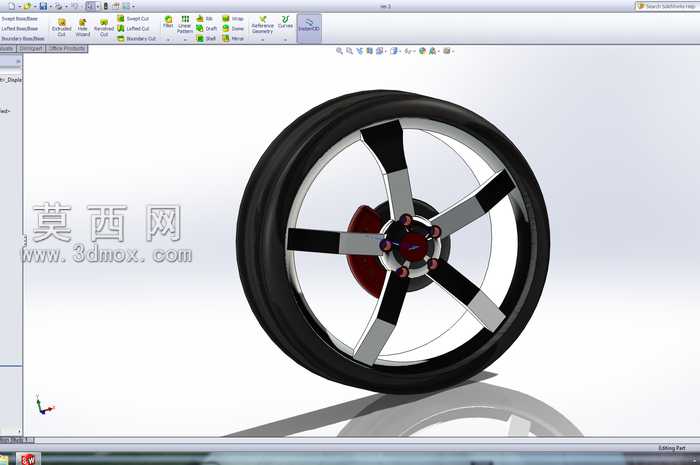Click the Display Style icon
Image resolution: width=700 pixels, height=465 pixels.
tap(393, 51)
